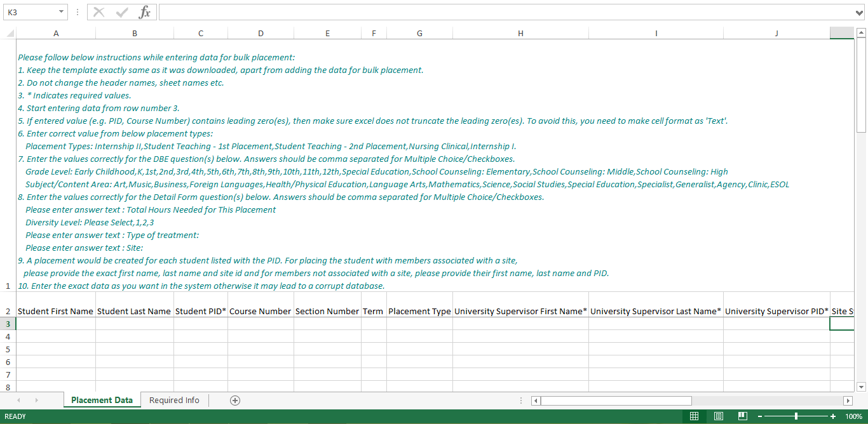Select column G header

[x=419, y=33]
